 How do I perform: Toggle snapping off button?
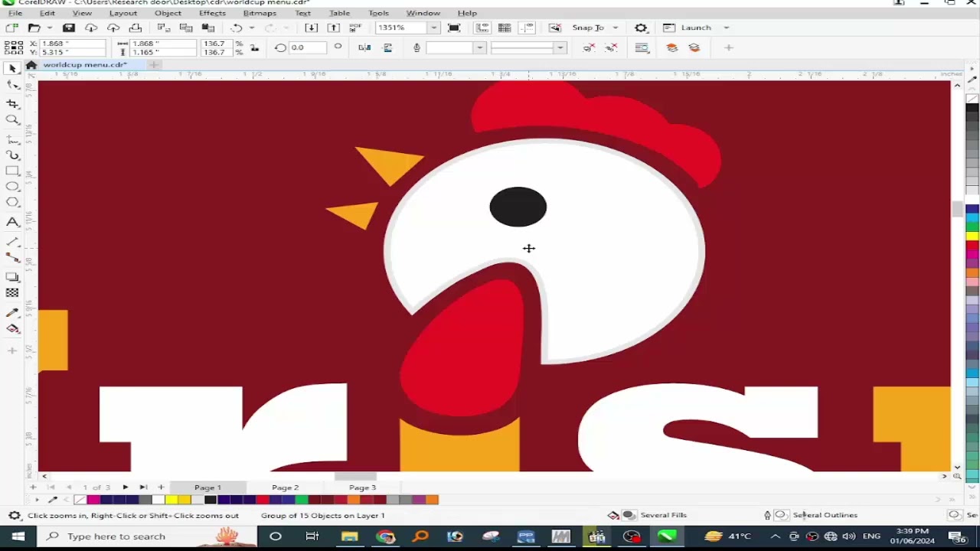pos(555,28)
